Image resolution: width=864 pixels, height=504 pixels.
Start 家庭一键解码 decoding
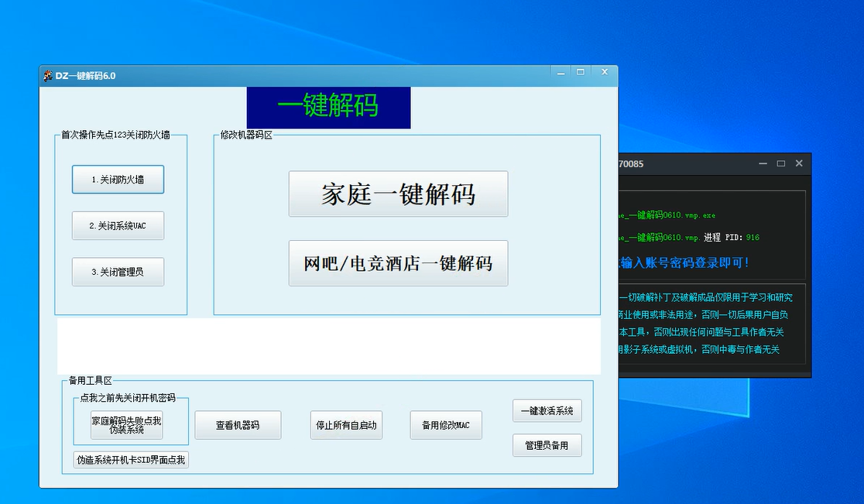click(x=398, y=194)
